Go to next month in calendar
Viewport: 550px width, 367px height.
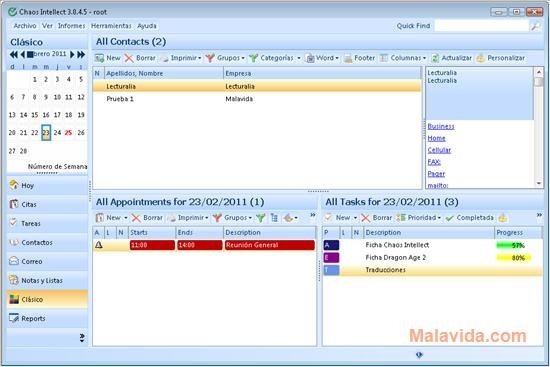click(x=72, y=54)
